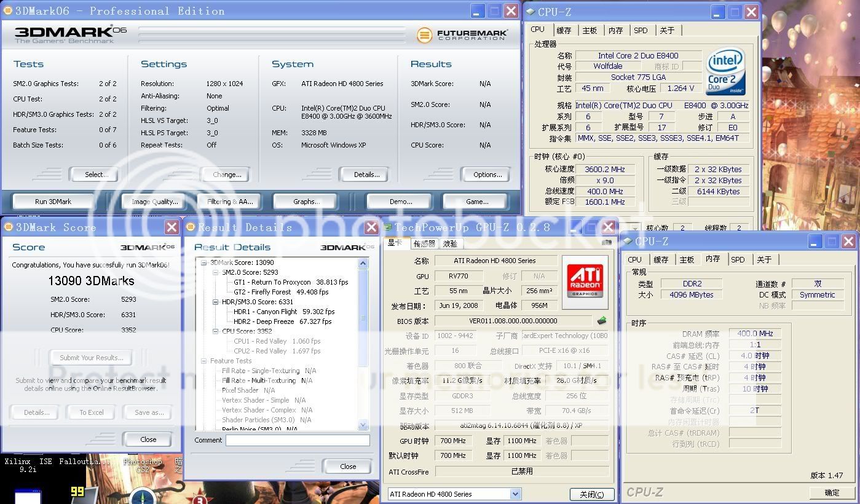Click the Futuremark Corporation logo
The image size is (860, 504).
(x=462, y=35)
